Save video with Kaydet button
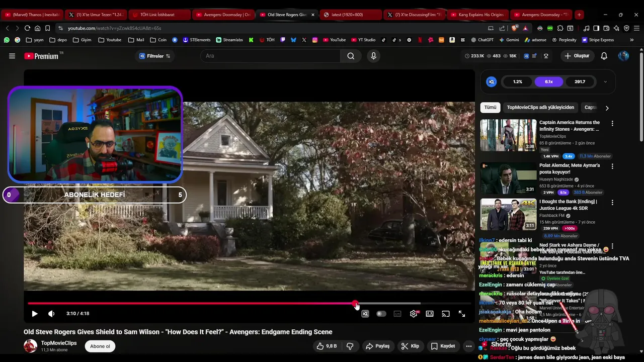Image resolution: width=644 pixels, height=362 pixels. 443,346
